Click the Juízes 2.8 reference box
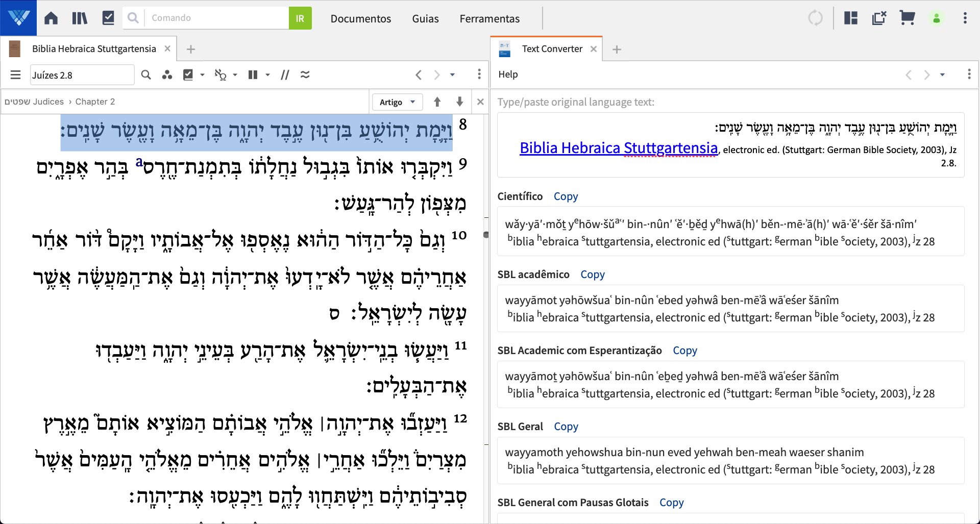This screenshot has height=524, width=980. point(82,75)
